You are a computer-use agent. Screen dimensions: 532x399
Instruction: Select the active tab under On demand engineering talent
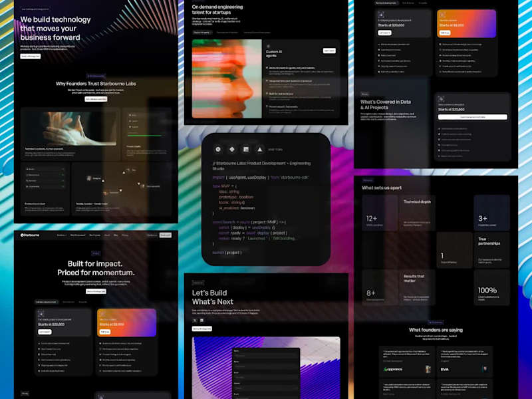point(202,33)
